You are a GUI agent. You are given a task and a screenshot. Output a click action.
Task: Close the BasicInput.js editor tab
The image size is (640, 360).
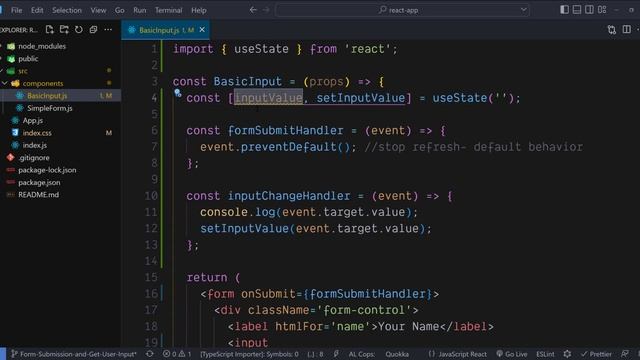click(x=202, y=30)
